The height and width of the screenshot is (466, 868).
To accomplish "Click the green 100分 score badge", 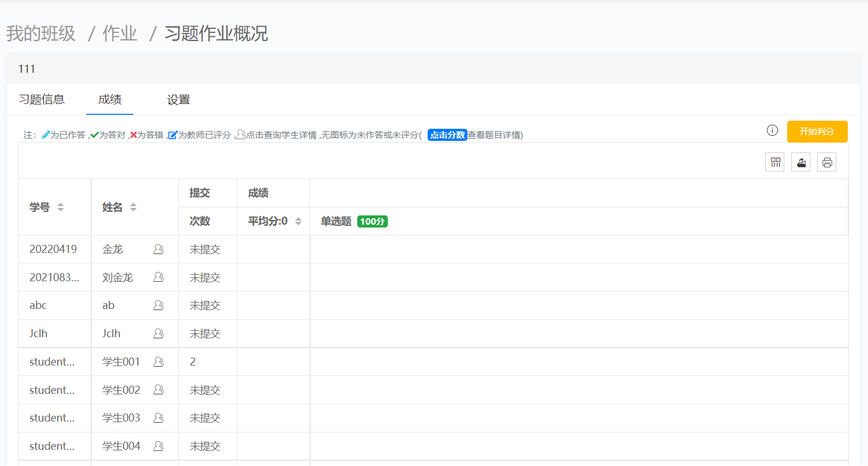I will tap(372, 221).
